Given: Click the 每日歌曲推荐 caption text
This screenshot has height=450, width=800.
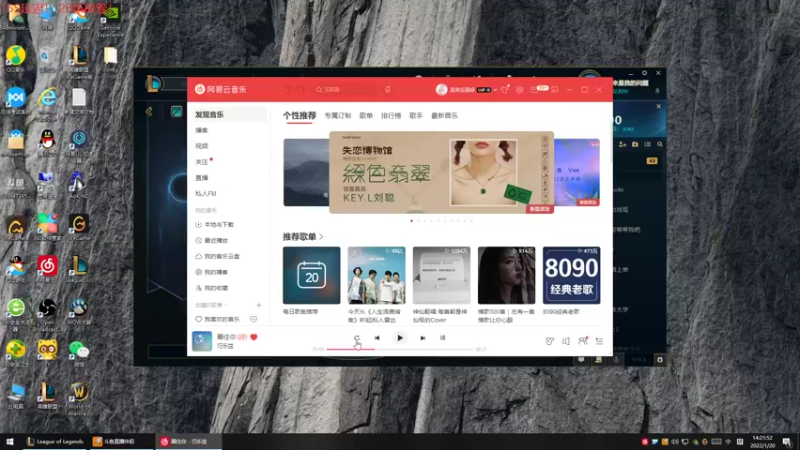Looking at the screenshot, I should pyautogui.click(x=301, y=312).
